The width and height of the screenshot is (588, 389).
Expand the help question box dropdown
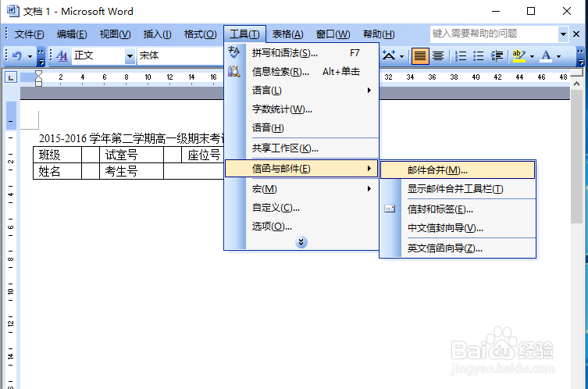click(x=563, y=34)
